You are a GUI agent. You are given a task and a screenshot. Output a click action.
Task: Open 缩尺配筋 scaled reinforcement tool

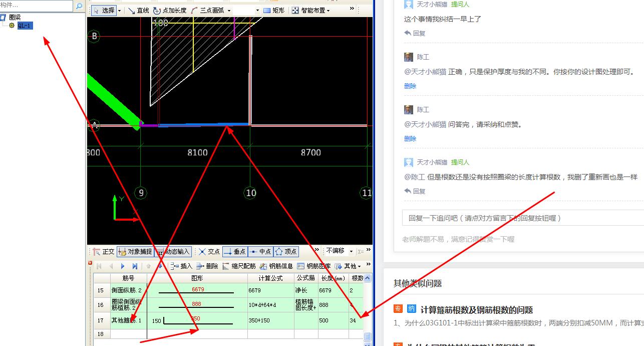click(x=239, y=266)
